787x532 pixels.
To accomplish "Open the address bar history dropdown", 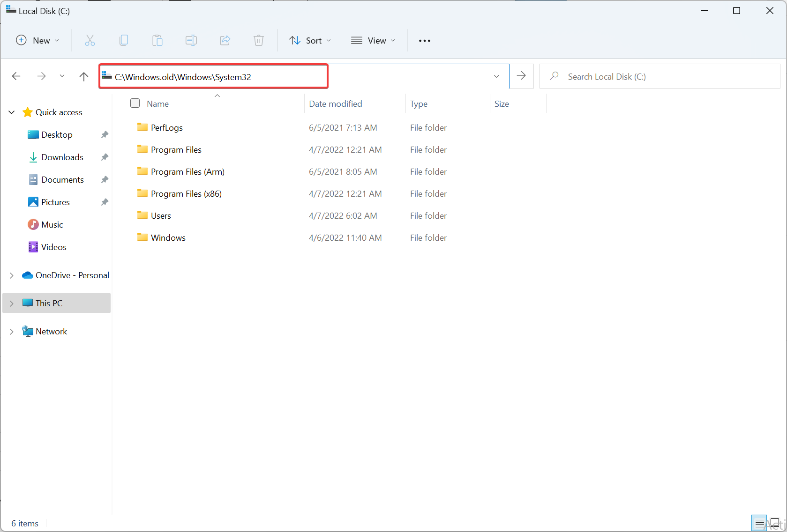I will pos(496,76).
